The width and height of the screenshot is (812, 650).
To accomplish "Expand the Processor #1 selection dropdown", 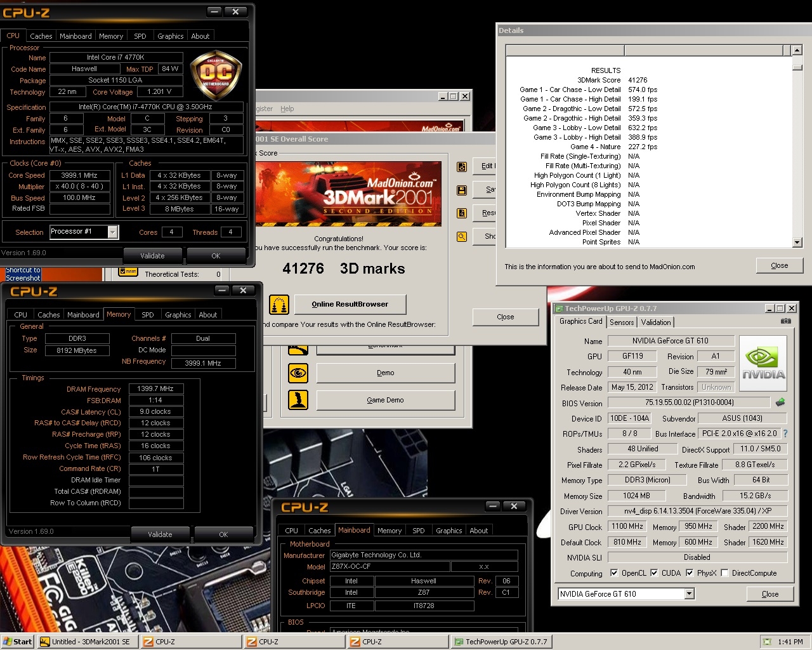I will point(112,232).
